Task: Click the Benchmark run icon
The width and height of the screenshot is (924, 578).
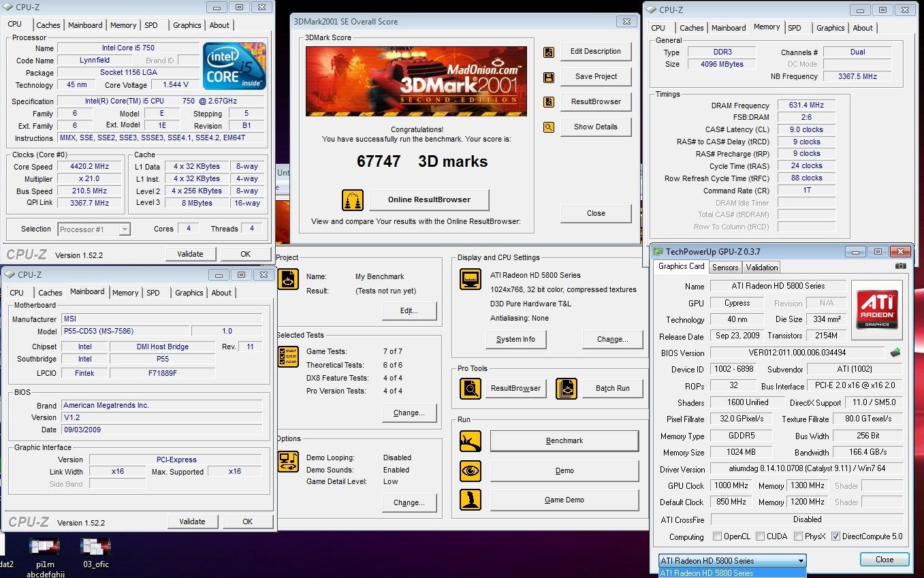Action: pyautogui.click(x=471, y=441)
